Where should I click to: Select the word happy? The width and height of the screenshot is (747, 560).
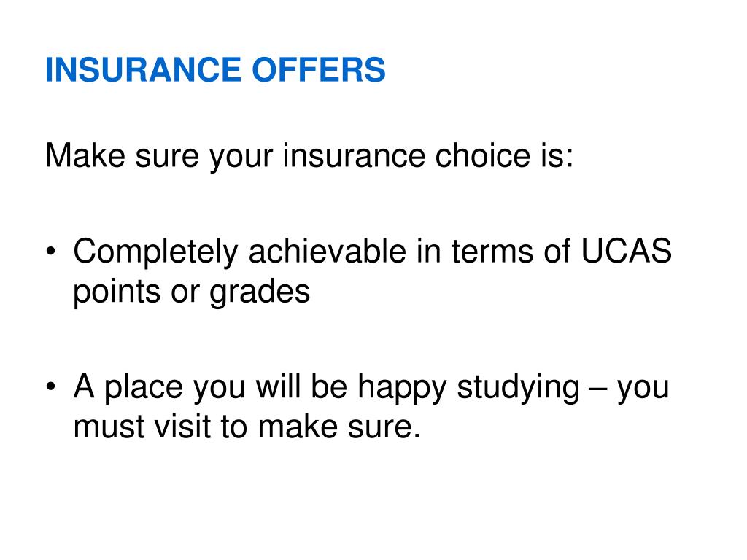coord(402,388)
